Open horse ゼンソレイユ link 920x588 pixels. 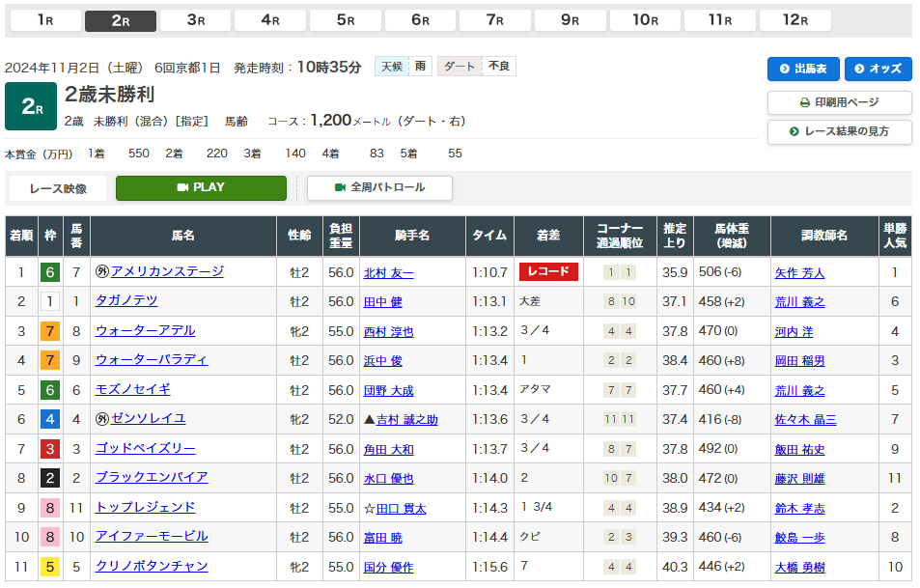coord(148,419)
